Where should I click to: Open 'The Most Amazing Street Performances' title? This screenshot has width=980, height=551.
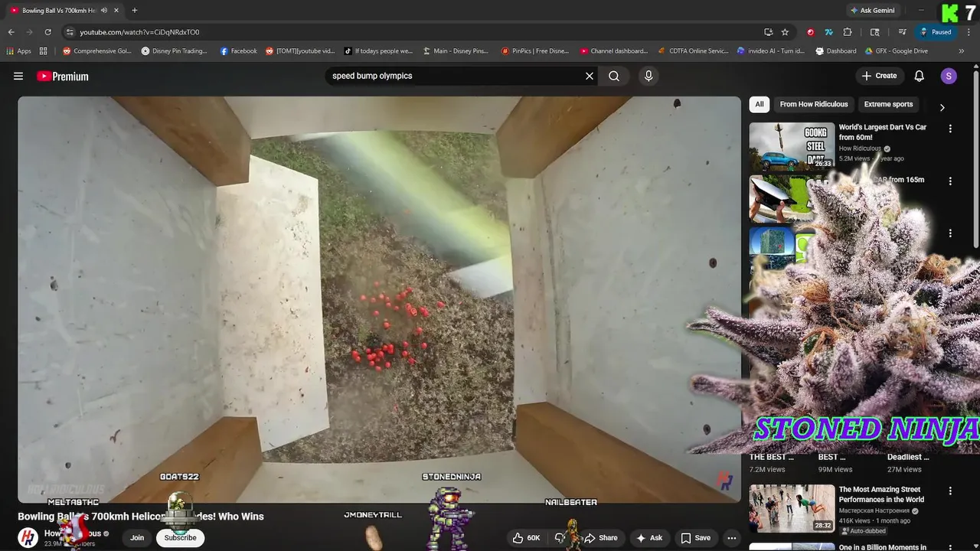point(881,494)
